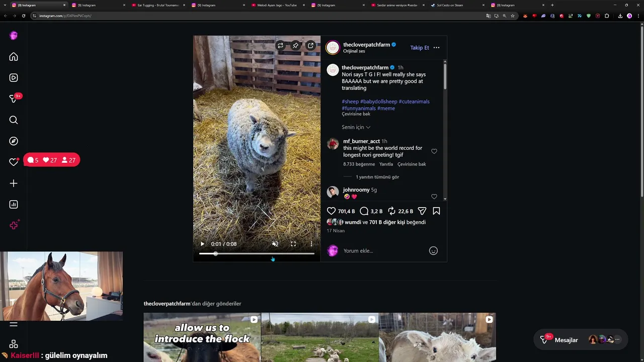Click Takip Et to follow account
Image resolution: width=644 pixels, height=362 pixels.
pos(420,48)
